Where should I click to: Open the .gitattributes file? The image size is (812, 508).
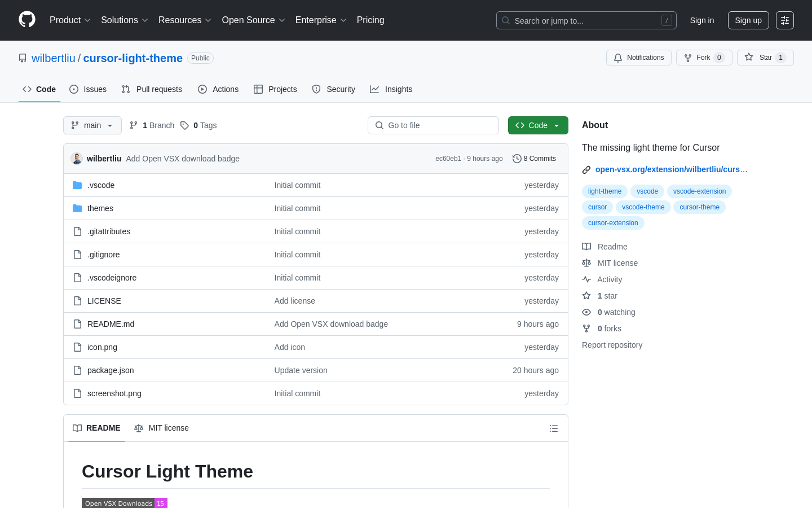(x=109, y=231)
